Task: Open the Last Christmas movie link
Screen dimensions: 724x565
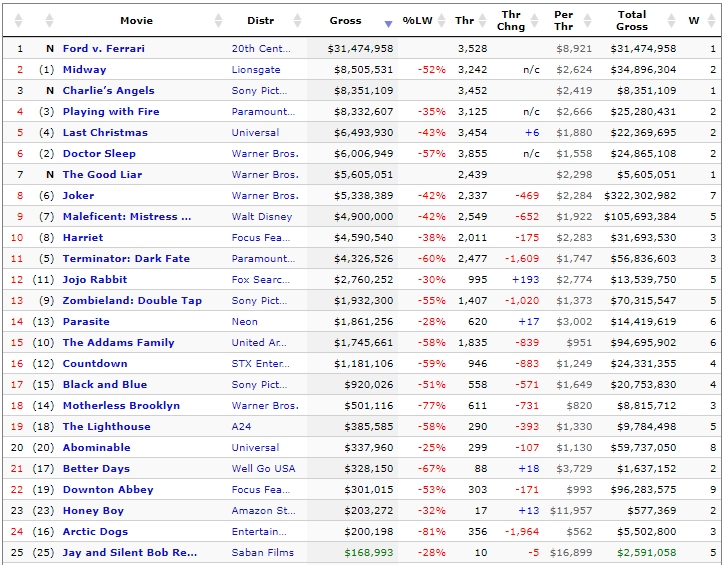Action: coord(105,132)
